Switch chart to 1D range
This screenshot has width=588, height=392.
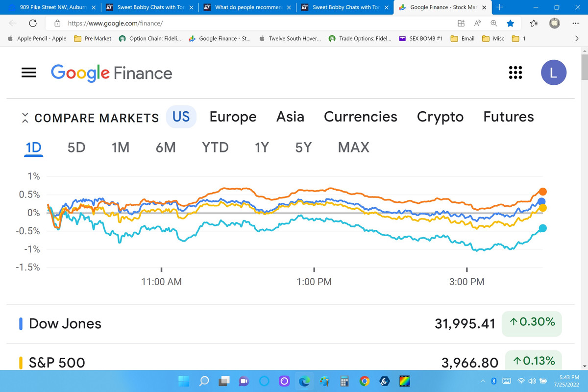coord(34,147)
